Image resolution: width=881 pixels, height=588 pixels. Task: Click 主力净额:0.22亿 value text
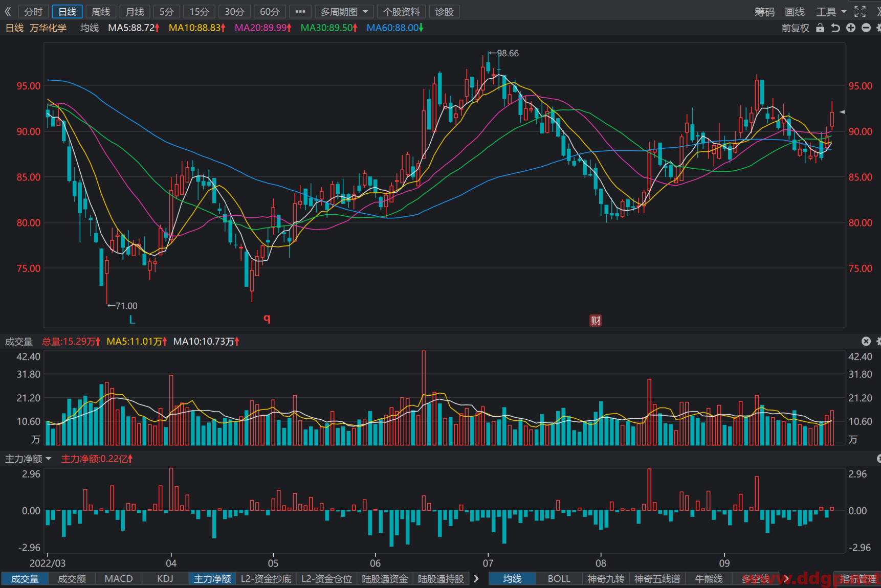[97, 459]
